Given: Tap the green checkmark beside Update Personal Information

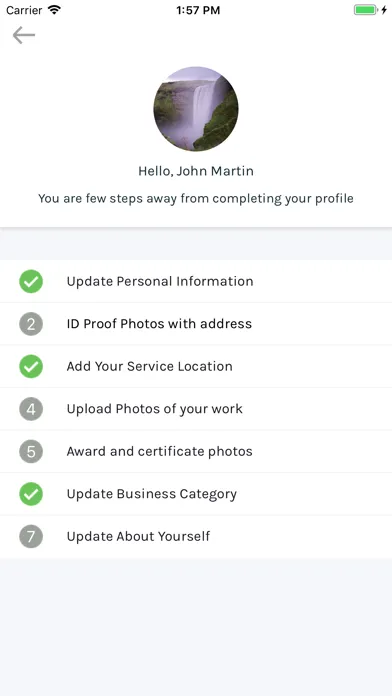Looking at the screenshot, I should (x=31, y=281).
